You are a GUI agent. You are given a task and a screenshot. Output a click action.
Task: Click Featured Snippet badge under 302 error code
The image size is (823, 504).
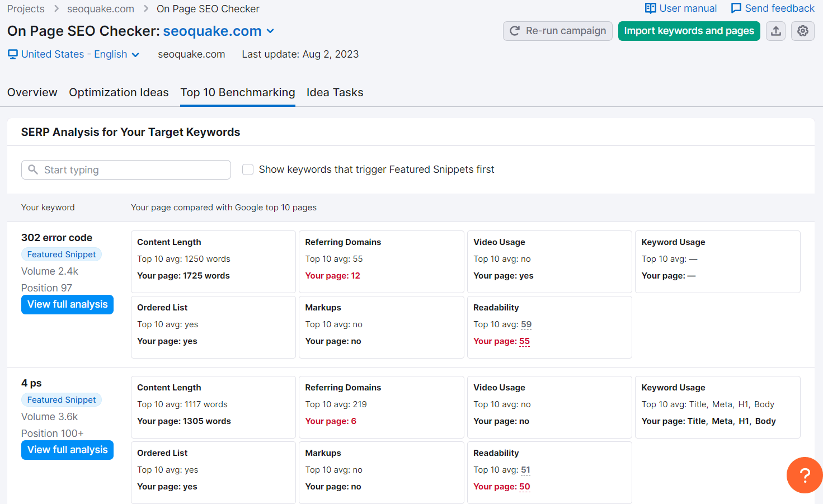pos(62,255)
